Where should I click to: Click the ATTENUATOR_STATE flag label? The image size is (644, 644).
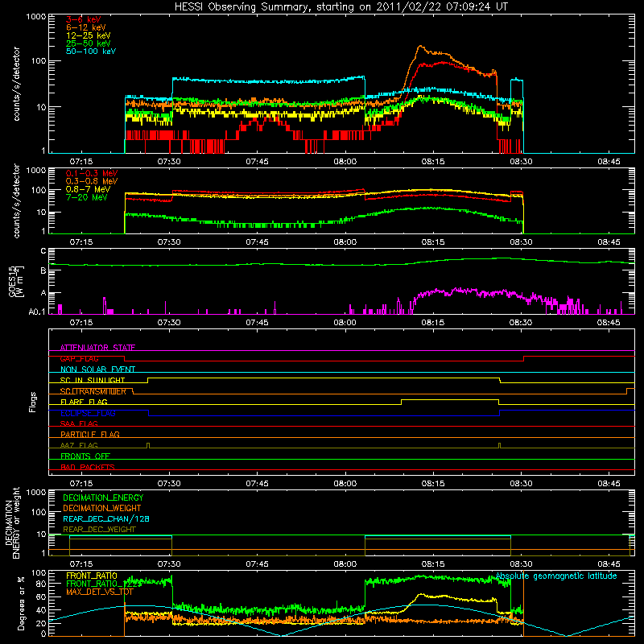point(97,348)
